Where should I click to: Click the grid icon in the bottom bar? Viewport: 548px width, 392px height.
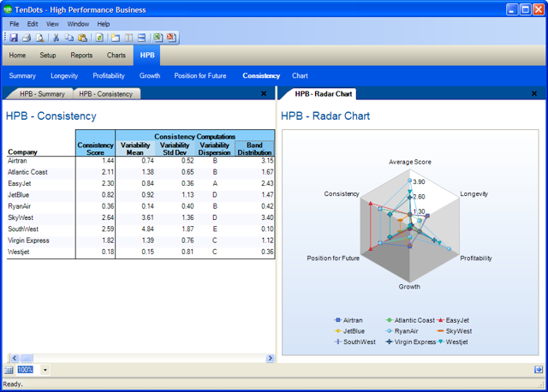coord(9,370)
